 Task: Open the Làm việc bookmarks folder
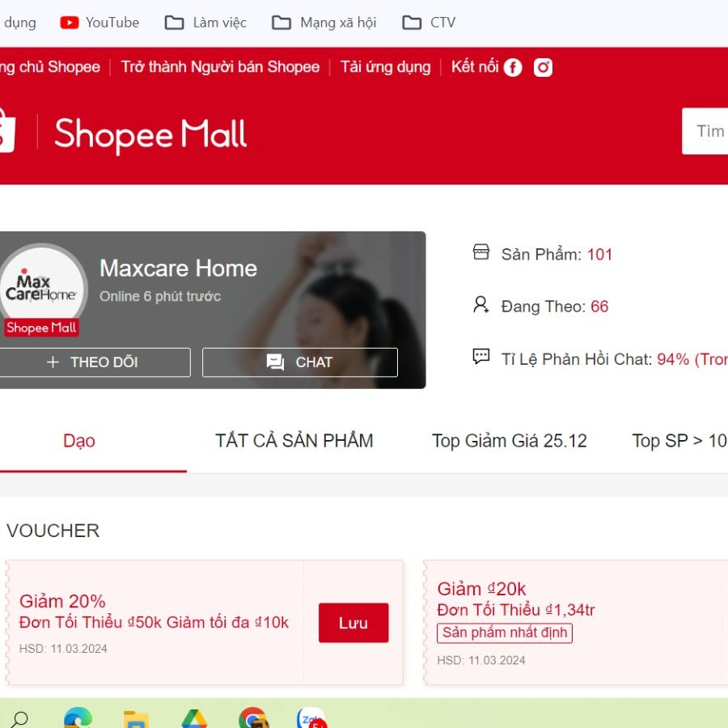pos(205,23)
